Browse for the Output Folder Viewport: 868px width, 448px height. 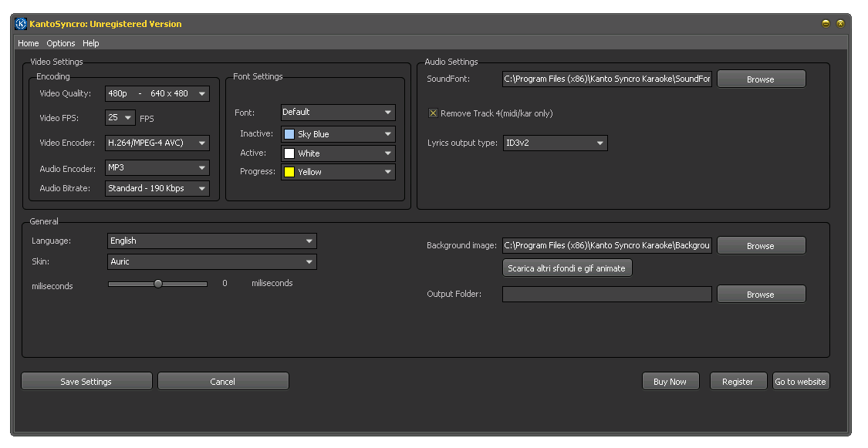[x=762, y=295]
